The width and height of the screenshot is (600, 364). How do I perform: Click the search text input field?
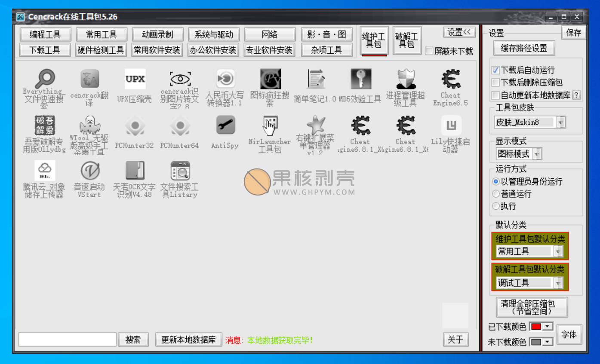tap(68, 340)
